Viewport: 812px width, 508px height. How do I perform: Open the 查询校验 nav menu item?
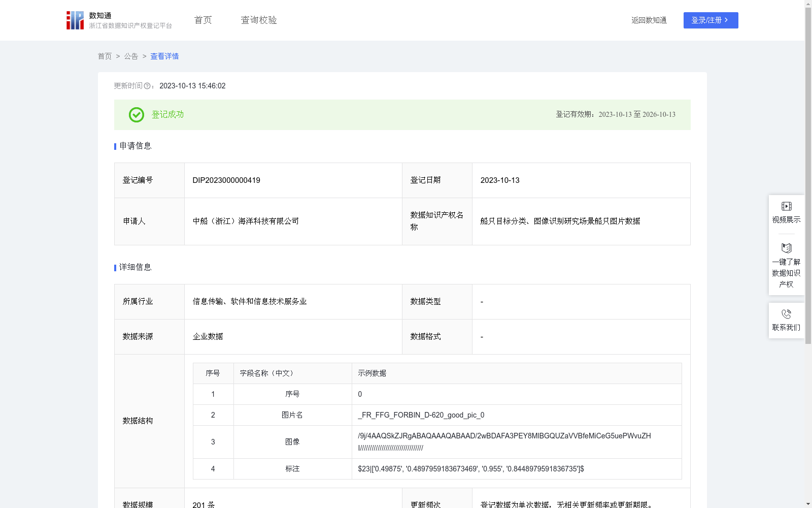click(259, 20)
